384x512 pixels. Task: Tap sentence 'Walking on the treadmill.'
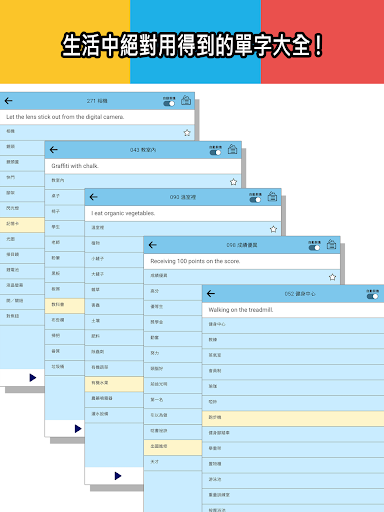tap(241, 310)
